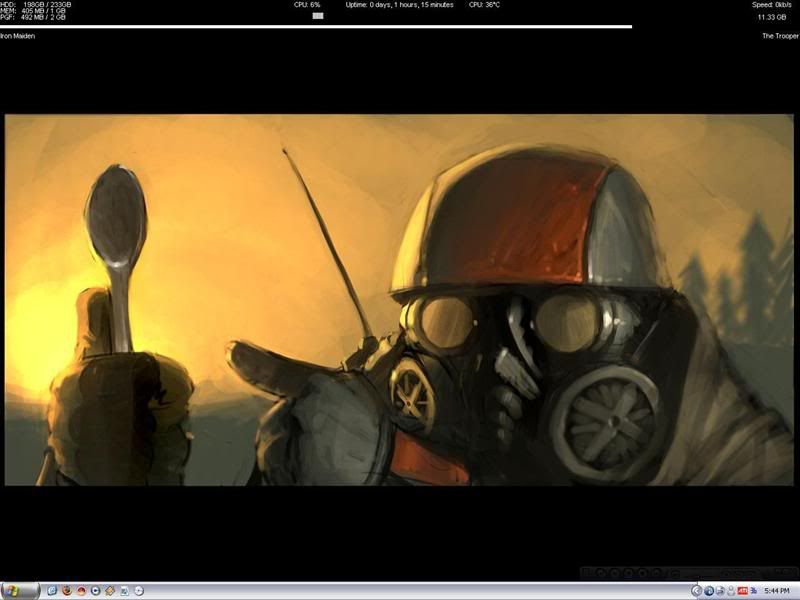Launch Internet Explorer from Quick Launch
Screen dimensions: 800x600
point(52,591)
